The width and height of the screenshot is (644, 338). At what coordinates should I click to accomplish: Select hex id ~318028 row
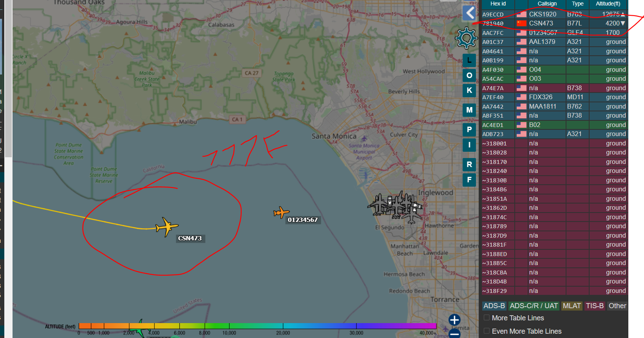coord(554,153)
